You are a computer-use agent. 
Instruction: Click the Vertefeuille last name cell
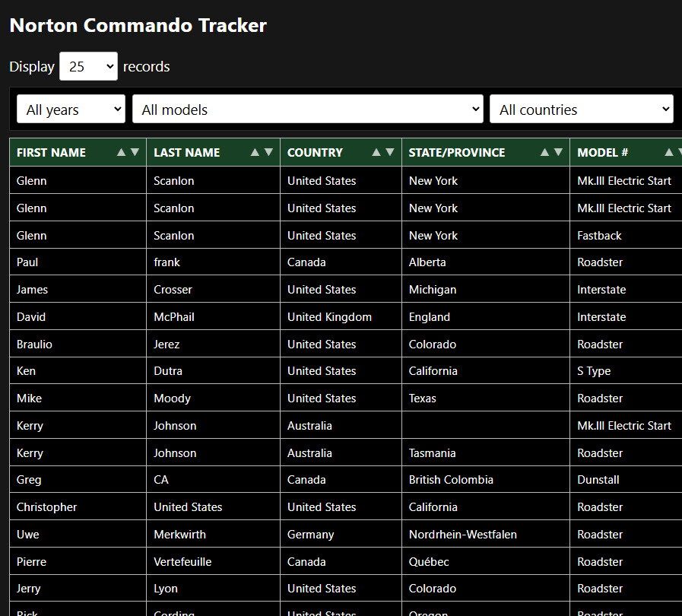[x=213, y=561]
